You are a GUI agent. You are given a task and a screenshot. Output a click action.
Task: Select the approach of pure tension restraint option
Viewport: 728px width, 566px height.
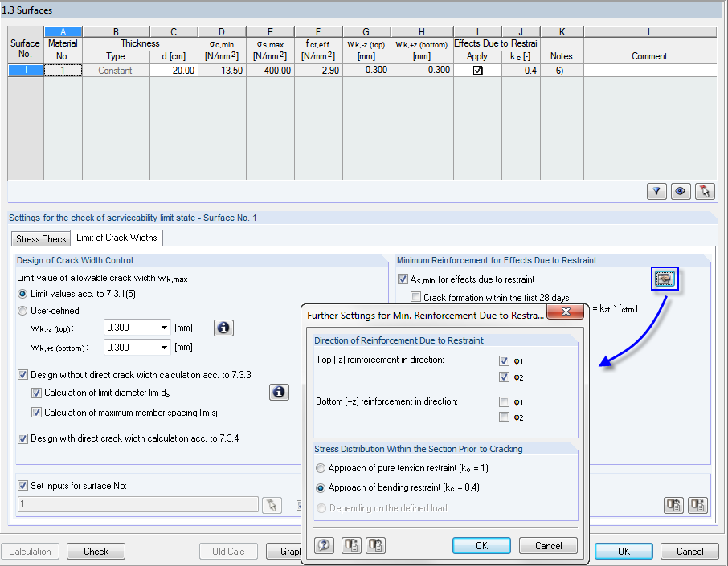[321, 468]
